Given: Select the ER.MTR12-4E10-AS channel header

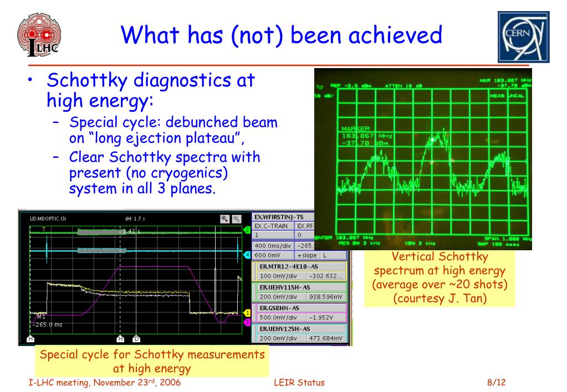Looking at the screenshot, I should tap(302, 267).
